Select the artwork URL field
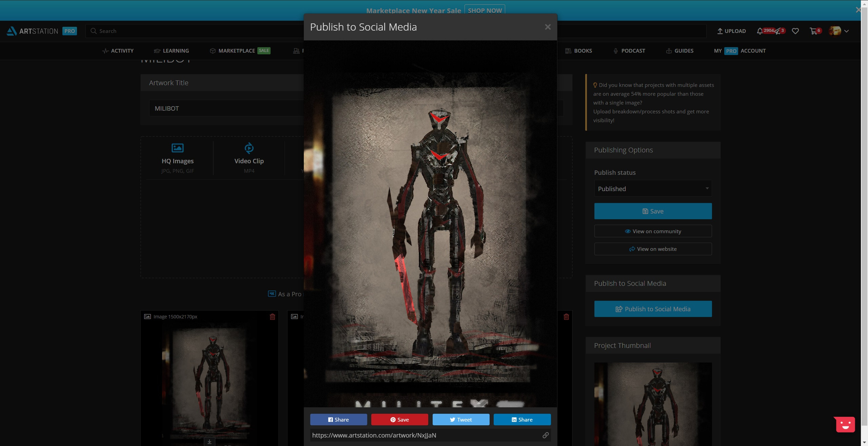This screenshot has width=868, height=446. click(426, 435)
